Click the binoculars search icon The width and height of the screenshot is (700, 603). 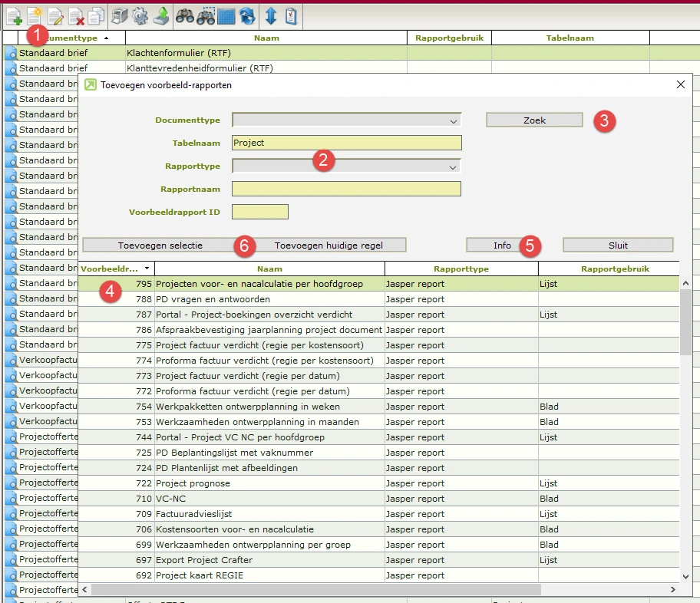(185, 15)
